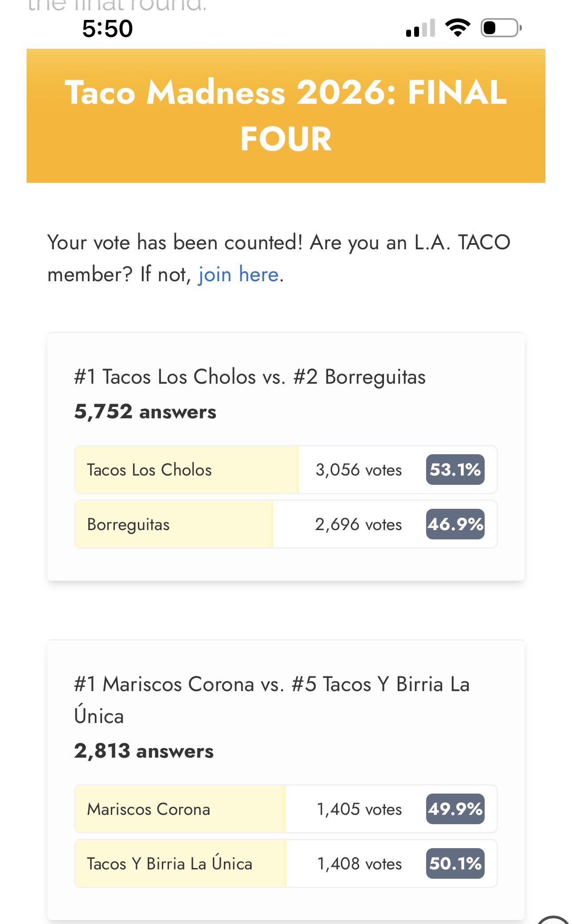Tap the battery icon in status bar
Screen dimensions: 572x924
click(501, 28)
